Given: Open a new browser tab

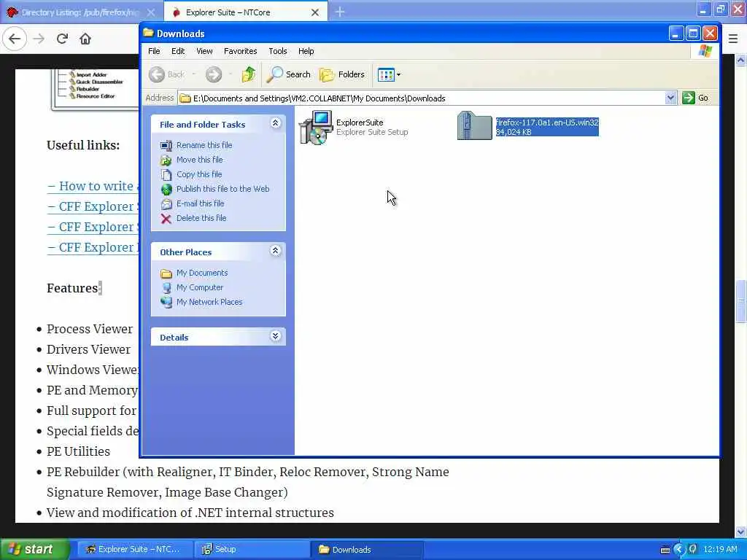Looking at the screenshot, I should click(x=340, y=12).
